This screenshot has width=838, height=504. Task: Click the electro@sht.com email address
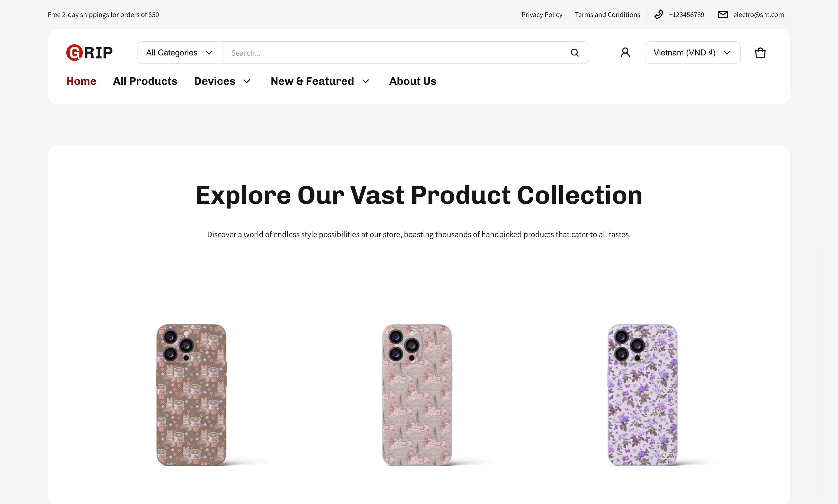[x=758, y=15]
